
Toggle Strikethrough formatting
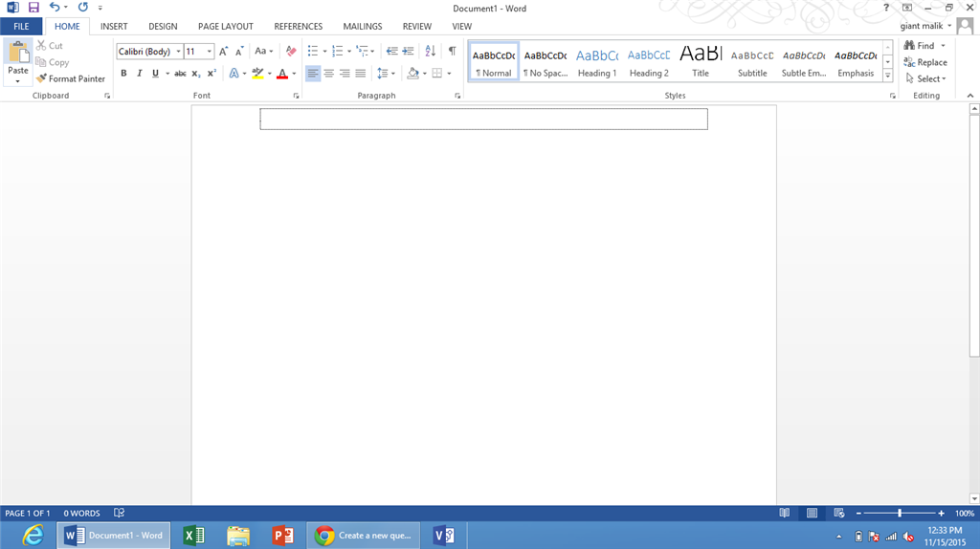(180, 74)
